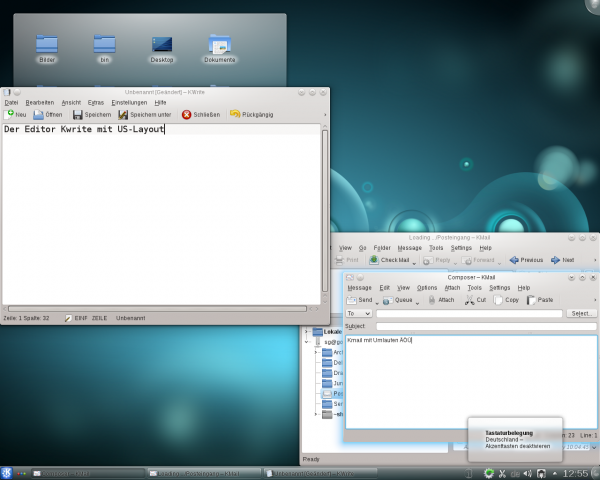Toggle EINF insert mode in KWrite status bar

point(80,318)
